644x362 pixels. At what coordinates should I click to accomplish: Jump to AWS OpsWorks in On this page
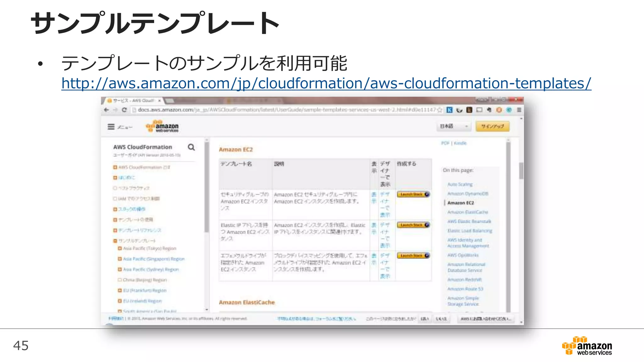click(x=463, y=255)
